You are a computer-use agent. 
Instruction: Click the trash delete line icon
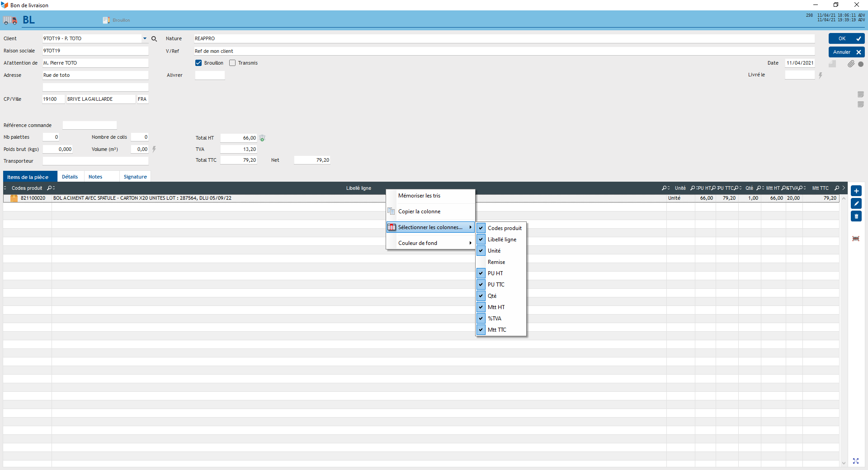tap(856, 216)
